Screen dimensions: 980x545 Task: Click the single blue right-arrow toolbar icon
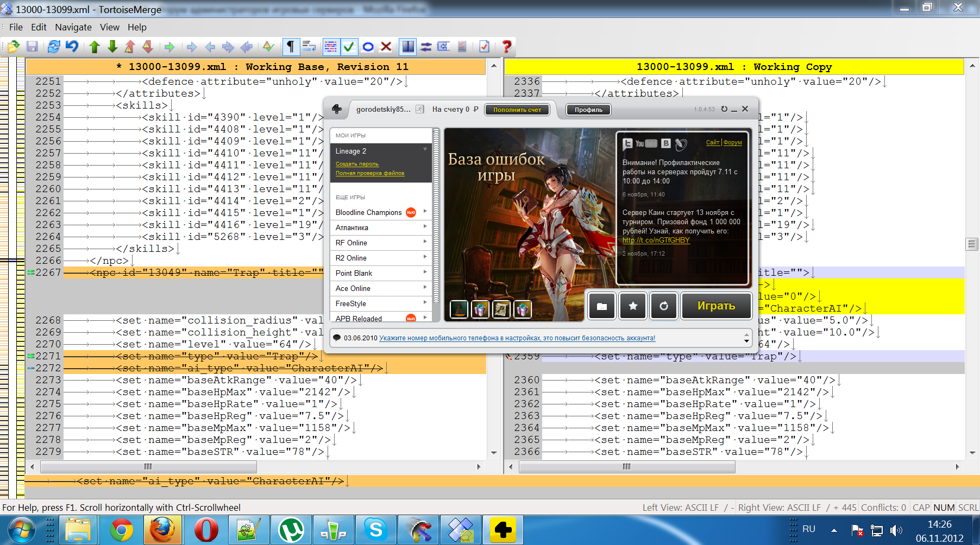pos(192,47)
